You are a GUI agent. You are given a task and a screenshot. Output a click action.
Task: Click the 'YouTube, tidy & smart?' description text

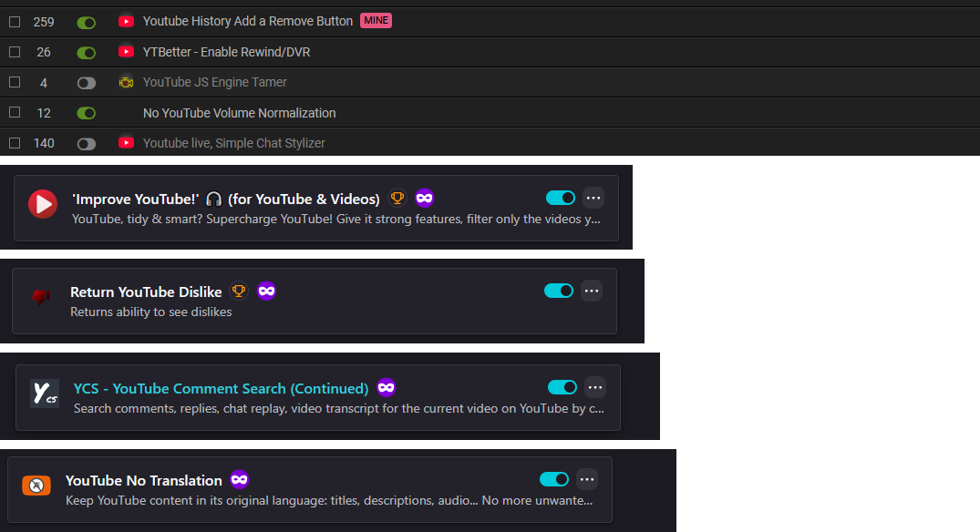pos(336,220)
